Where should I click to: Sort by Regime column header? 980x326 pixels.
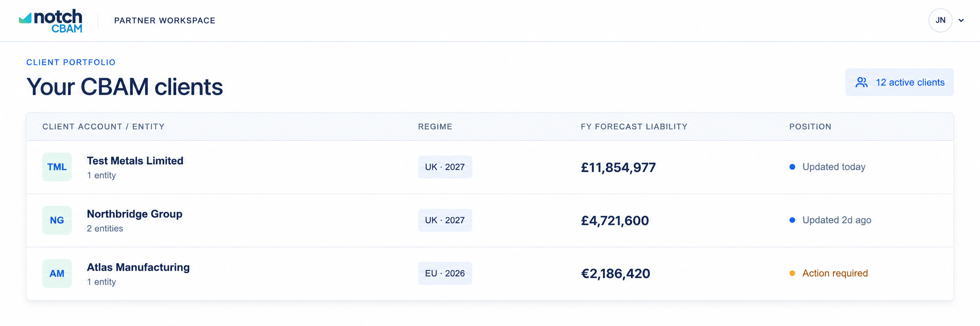pyautogui.click(x=435, y=127)
